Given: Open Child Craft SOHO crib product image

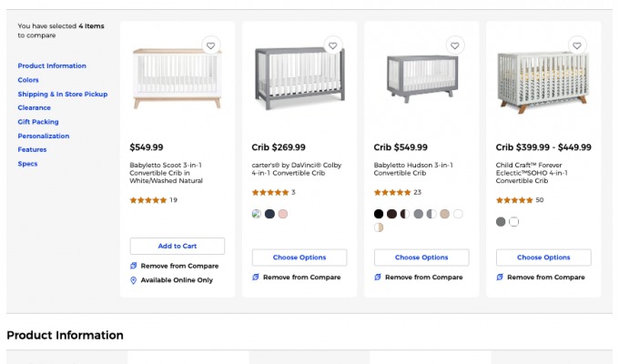Looking at the screenshot, I should [543, 80].
